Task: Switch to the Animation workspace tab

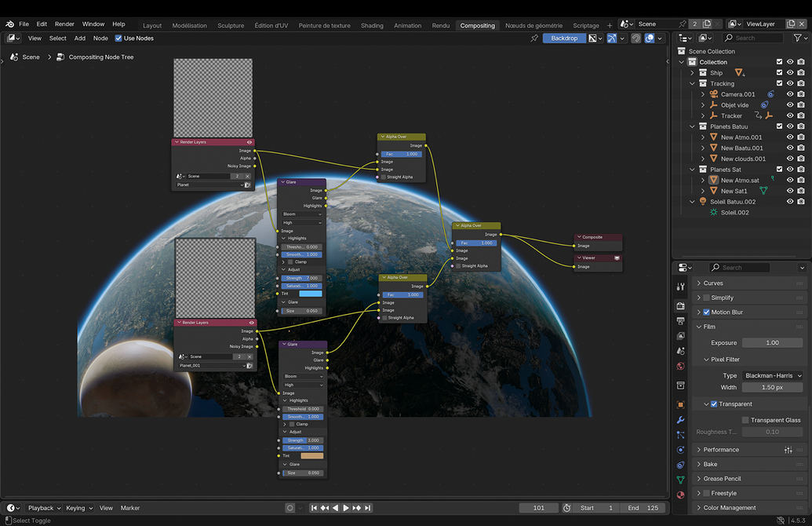Action: (x=407, y=25)
